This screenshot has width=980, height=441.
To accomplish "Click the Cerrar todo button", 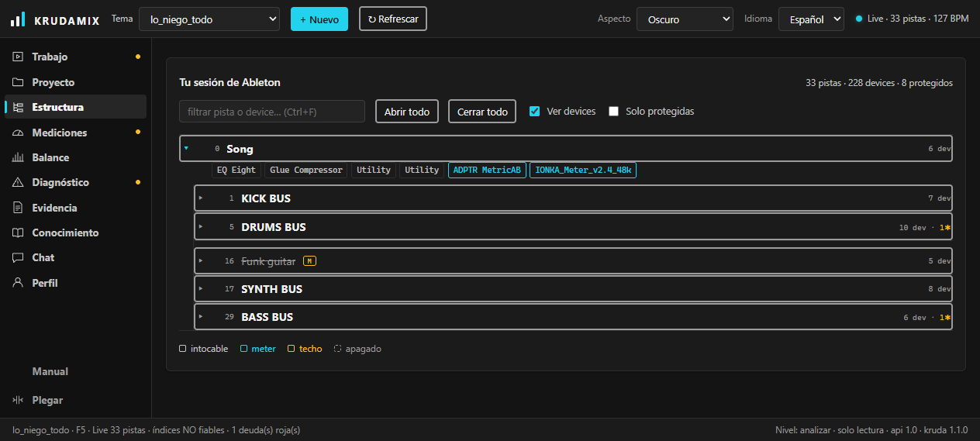I will coord(482,112).
